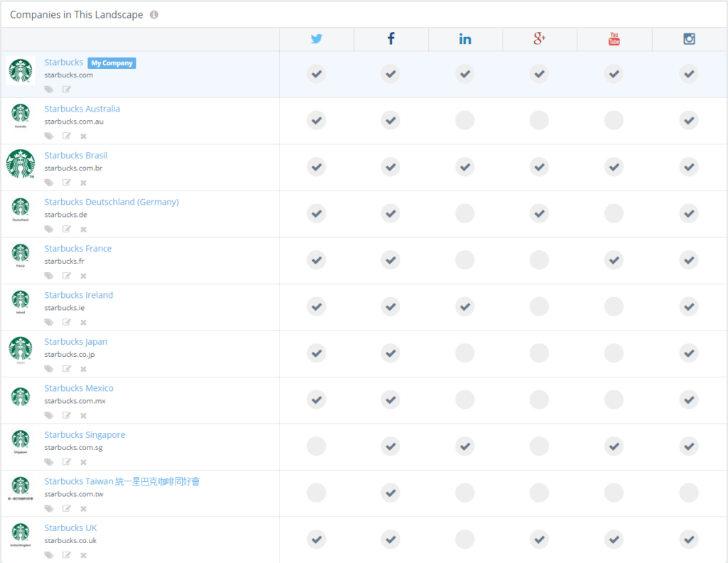The image size is (728, 563).
Task: Remove Starbucks Taiwan with the x icon
Action: [84, 509]
